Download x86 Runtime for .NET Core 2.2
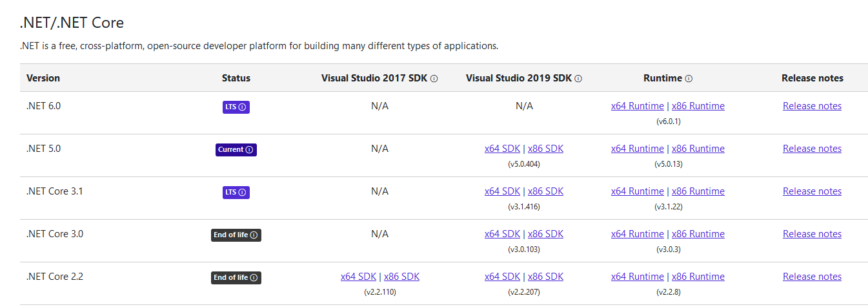The width and height of the screenshot is (868, 307). click(698, 277)
